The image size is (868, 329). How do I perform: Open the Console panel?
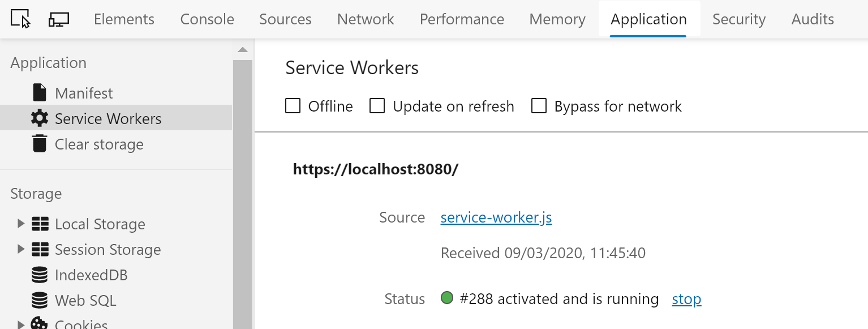[x=207, y=19]
